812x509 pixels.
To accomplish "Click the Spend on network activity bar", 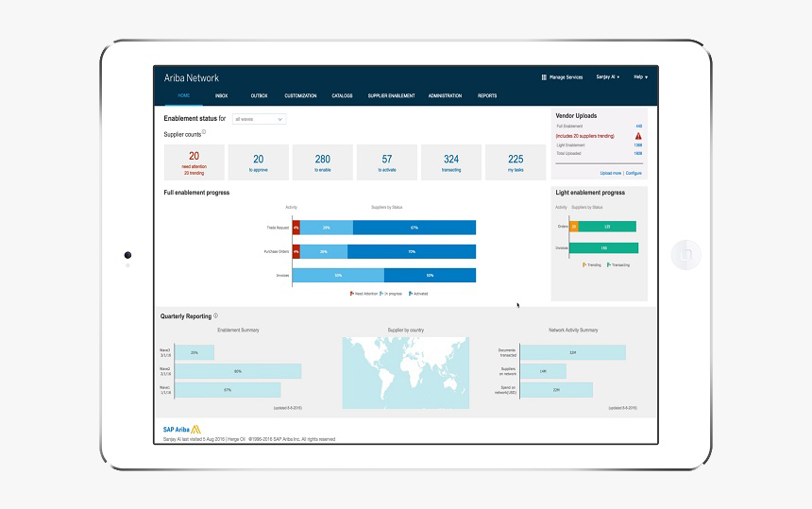I will tap(557, 390).
